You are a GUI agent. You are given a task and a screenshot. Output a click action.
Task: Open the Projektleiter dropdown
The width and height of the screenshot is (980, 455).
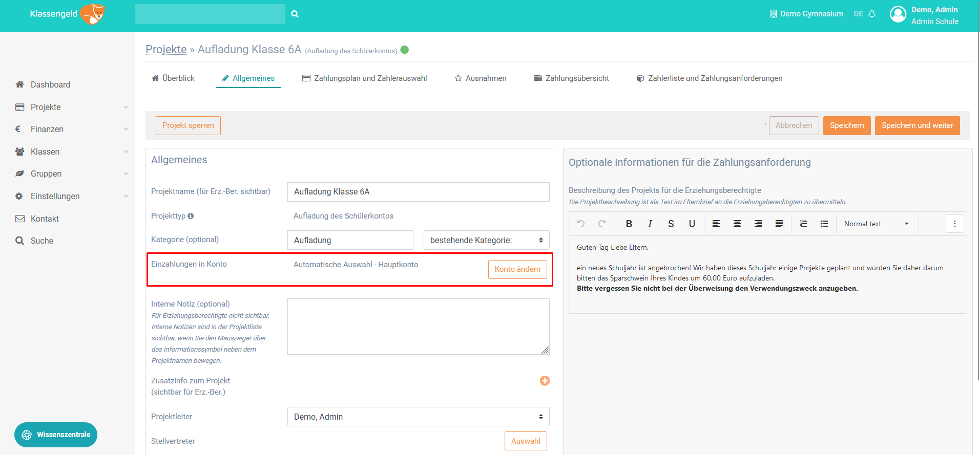tap(418, 417)
